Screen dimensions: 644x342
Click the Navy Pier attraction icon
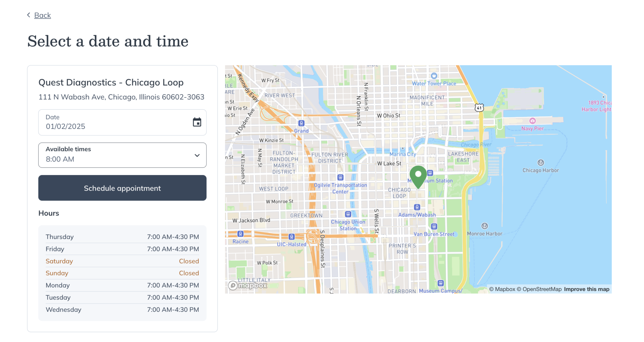[x=532, y=120]
